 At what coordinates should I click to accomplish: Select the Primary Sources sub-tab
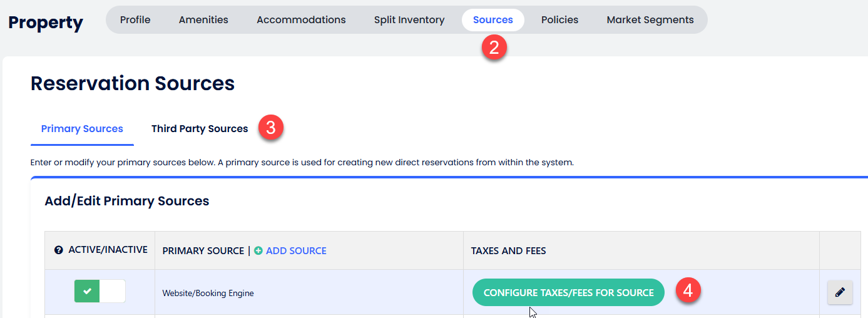coord(82,129)
